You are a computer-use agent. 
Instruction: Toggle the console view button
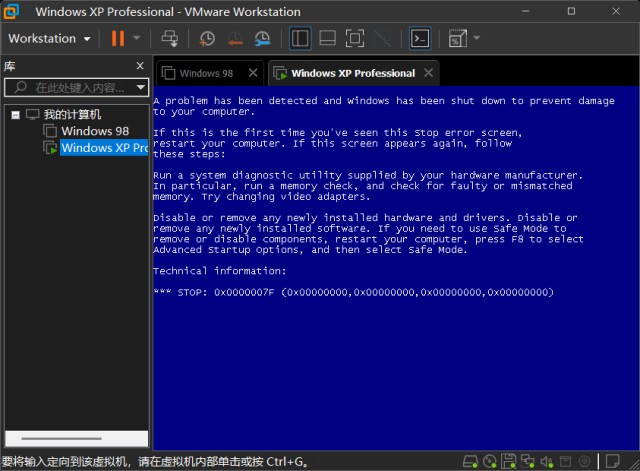coord(420,39)
